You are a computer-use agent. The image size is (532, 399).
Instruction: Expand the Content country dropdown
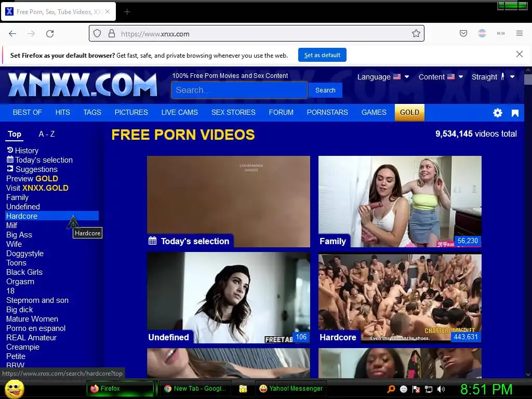click(x=441, y=77)
